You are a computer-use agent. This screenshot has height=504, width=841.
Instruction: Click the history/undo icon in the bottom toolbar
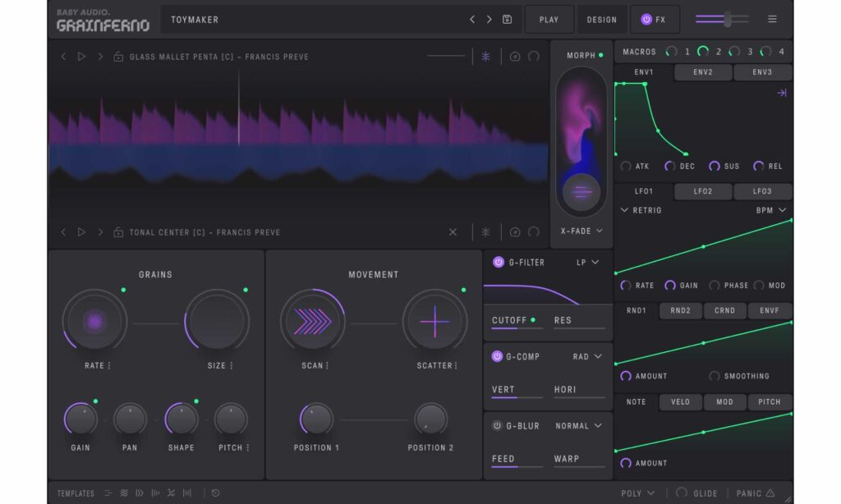click(214, 493)
